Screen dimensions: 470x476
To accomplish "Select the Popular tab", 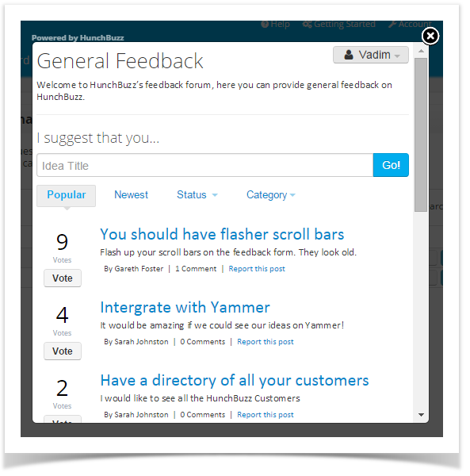I will coord(66,195).
